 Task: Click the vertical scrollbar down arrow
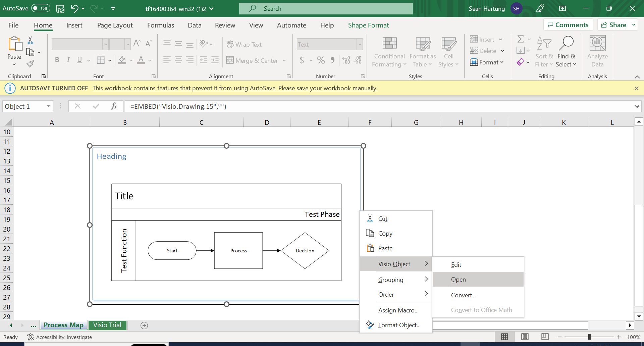[x=639, y=316]
